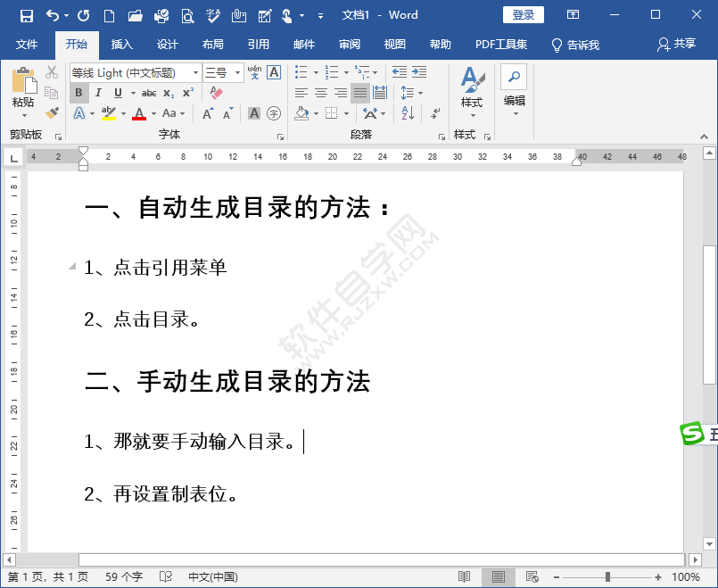Apply underline to selected text

(x=118, y=92)
